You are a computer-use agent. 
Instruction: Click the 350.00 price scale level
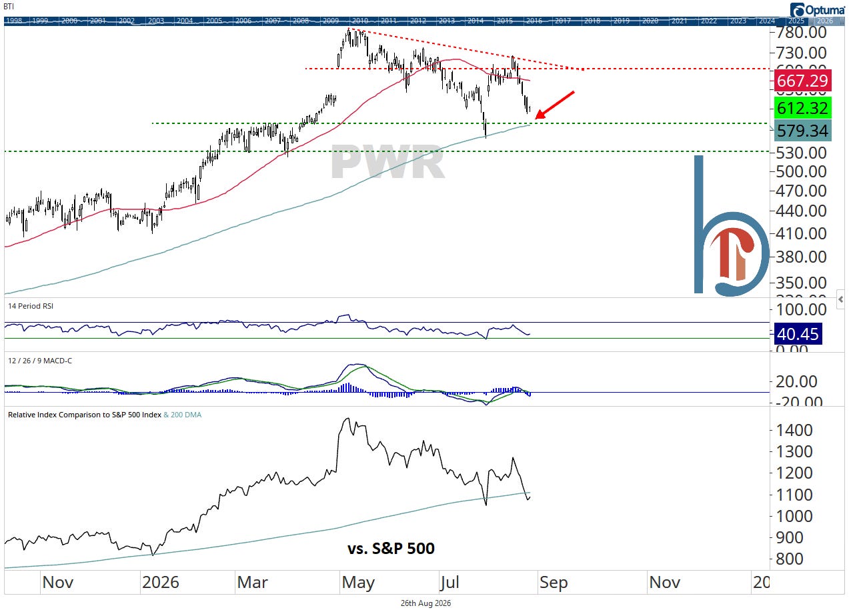[x=800, y=283]
